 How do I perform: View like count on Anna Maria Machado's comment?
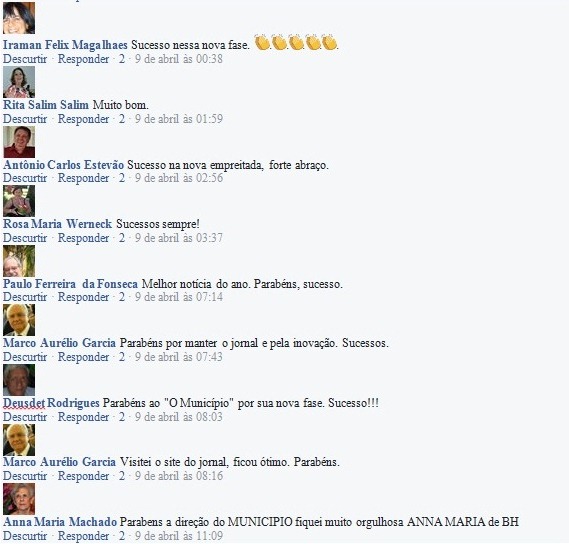(122, 536)
